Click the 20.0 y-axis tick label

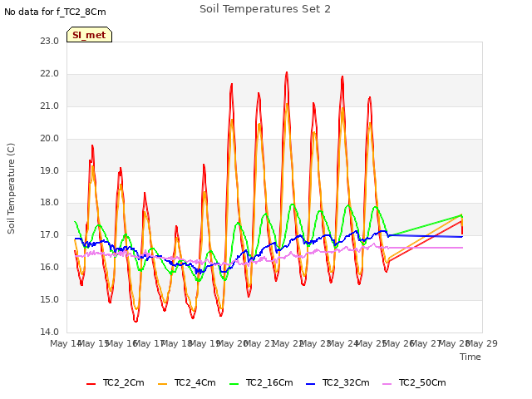click(50, 139)
